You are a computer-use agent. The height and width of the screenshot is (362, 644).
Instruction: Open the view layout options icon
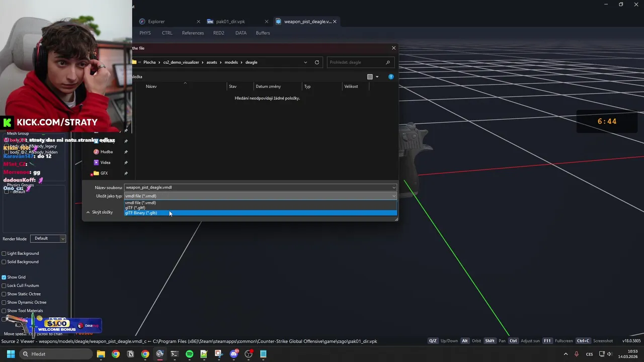coord(370,77)
